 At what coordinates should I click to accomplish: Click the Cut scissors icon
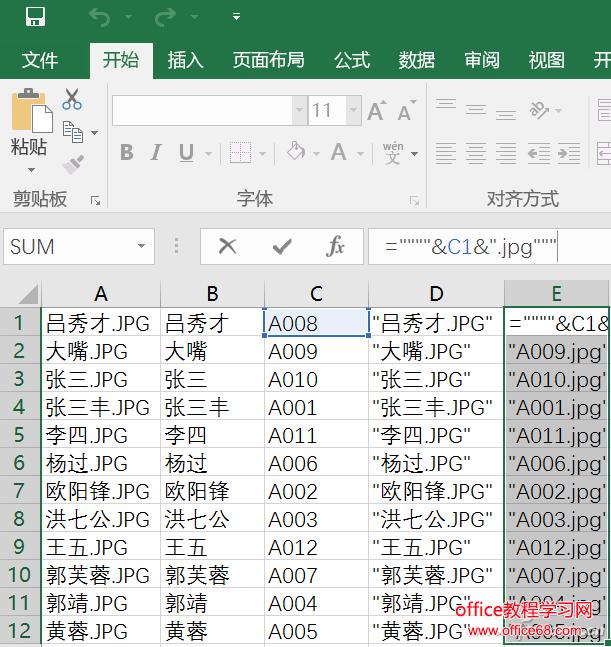(x=72, y=99)
